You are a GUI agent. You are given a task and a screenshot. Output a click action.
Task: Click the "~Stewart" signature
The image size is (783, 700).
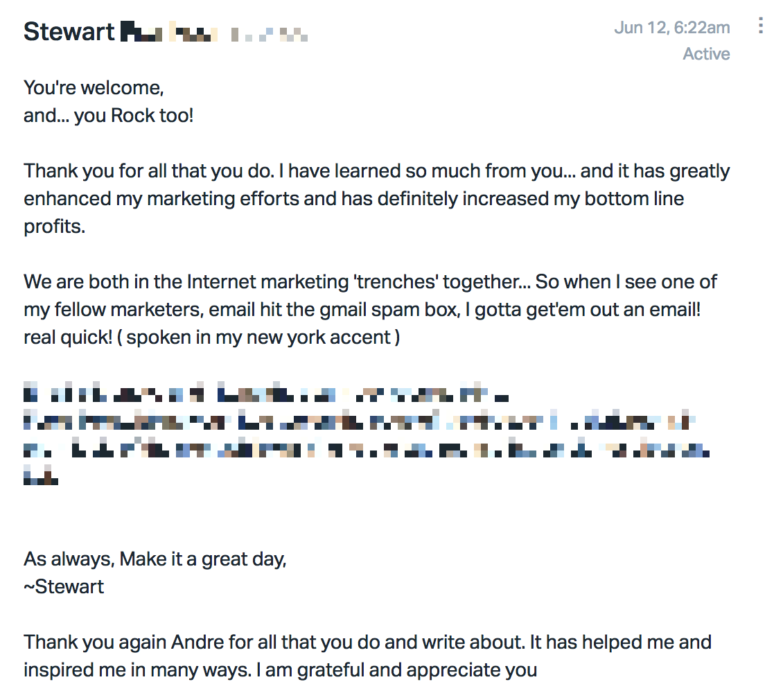click(64, 586)
